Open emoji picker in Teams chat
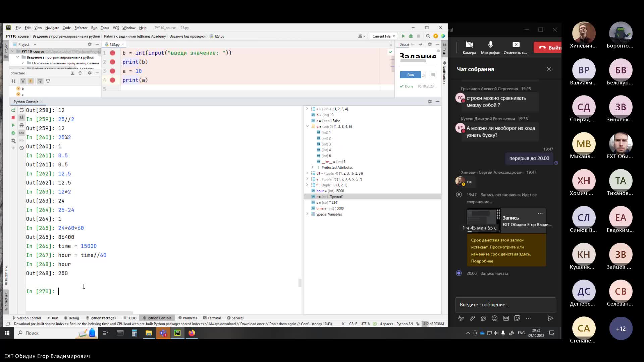The width and height of the screenshot is (644, 362). coord(494,318)
